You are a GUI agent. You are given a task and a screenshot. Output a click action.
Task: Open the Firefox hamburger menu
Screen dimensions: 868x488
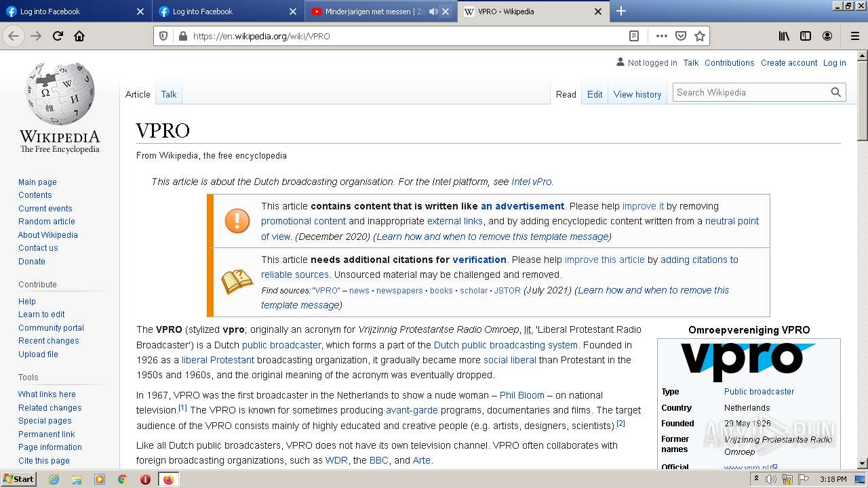click(x=854, y=36)
